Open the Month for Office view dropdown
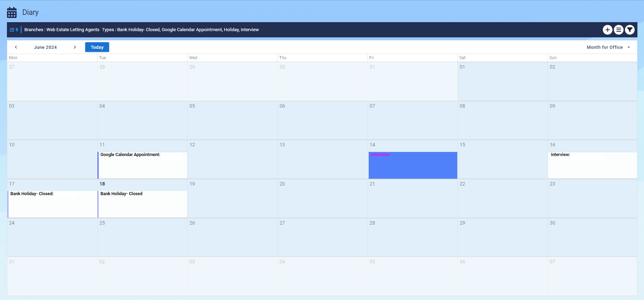 pos(608,47)
